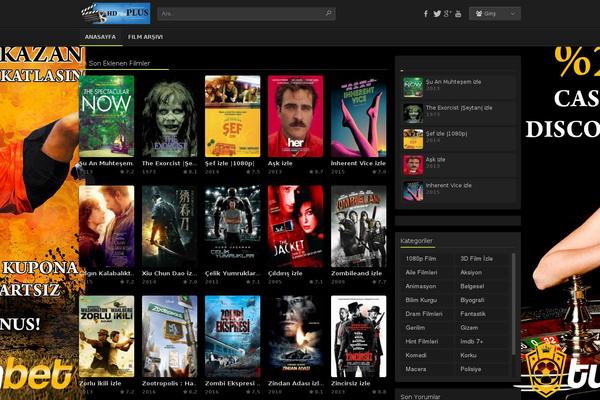Open the Facebook social icon
This screenshot has height=400, width=600.
click(x=426, y=14)
